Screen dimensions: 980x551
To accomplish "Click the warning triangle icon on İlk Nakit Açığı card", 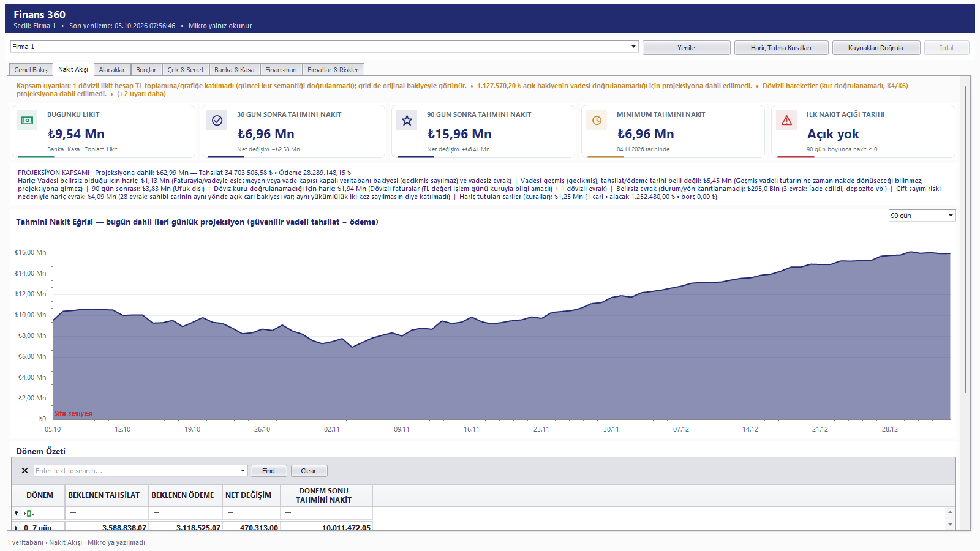I will (x=786, y=121).
